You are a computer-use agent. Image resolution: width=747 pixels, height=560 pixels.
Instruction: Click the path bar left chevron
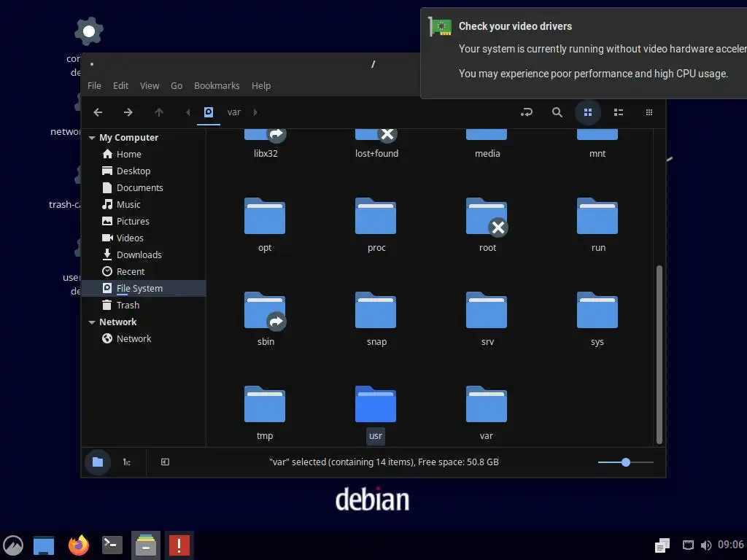coord(187,112)
